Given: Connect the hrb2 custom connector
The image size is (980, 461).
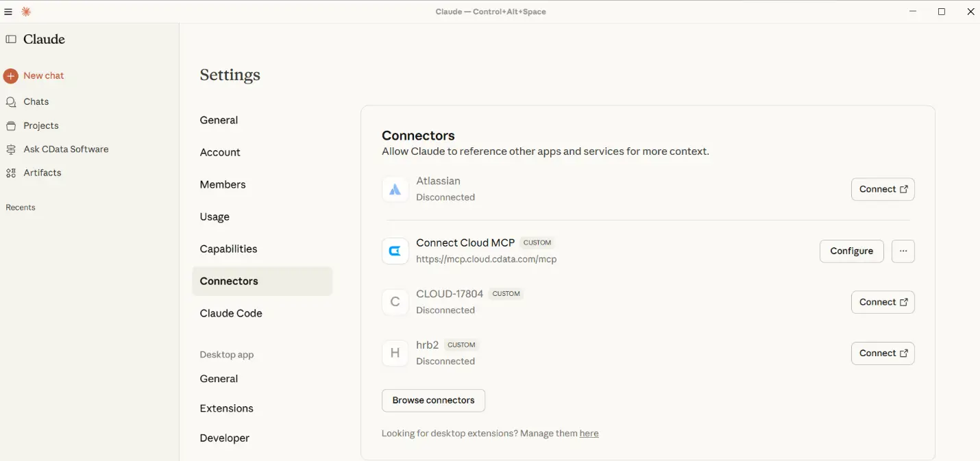Looking at the screenshot, I should 883,353.
